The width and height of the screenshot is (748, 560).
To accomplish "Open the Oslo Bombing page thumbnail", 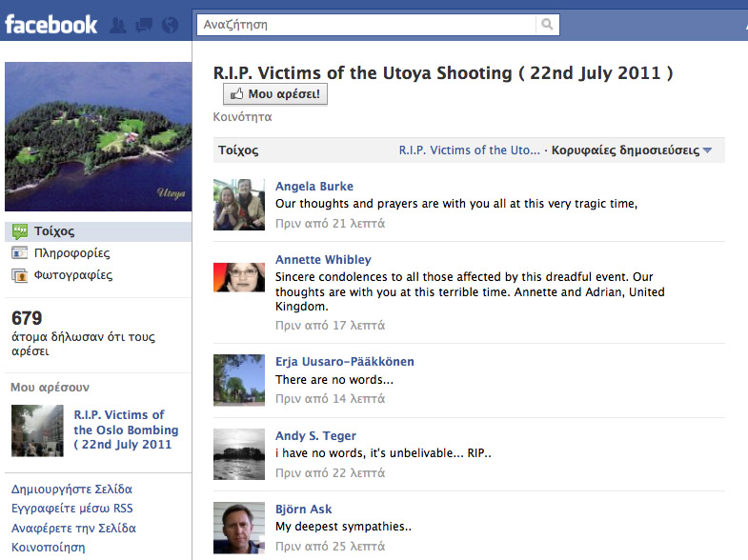I will coord(37,430).
